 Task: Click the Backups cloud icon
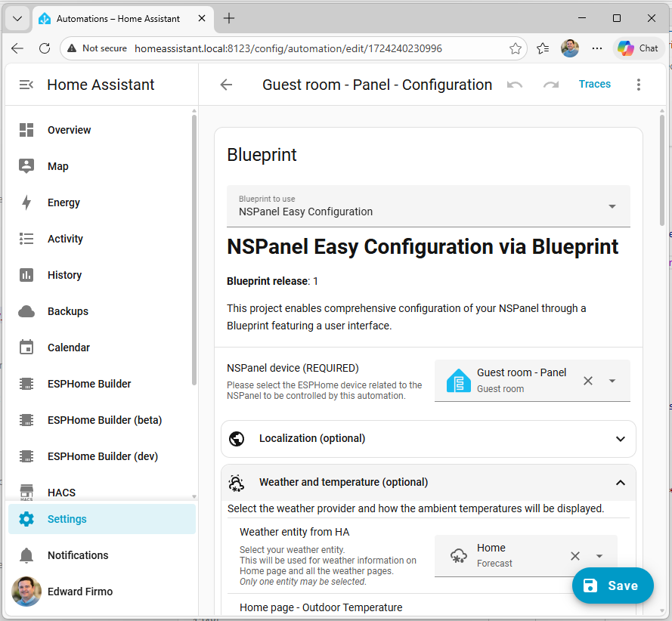point(26,311)
